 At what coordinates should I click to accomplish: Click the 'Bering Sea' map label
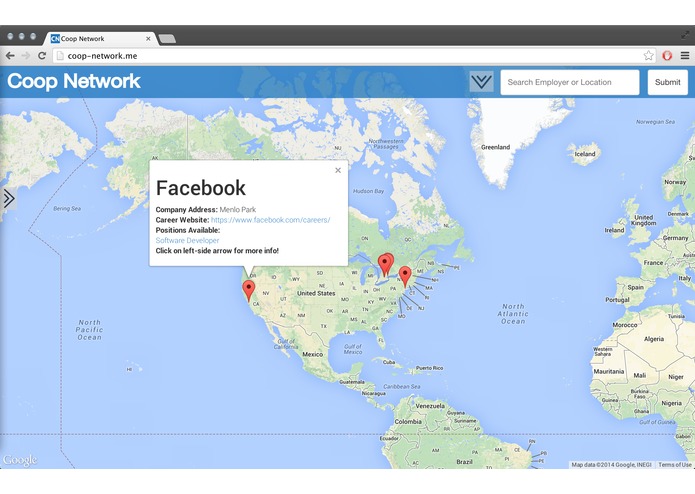(67, 208)
